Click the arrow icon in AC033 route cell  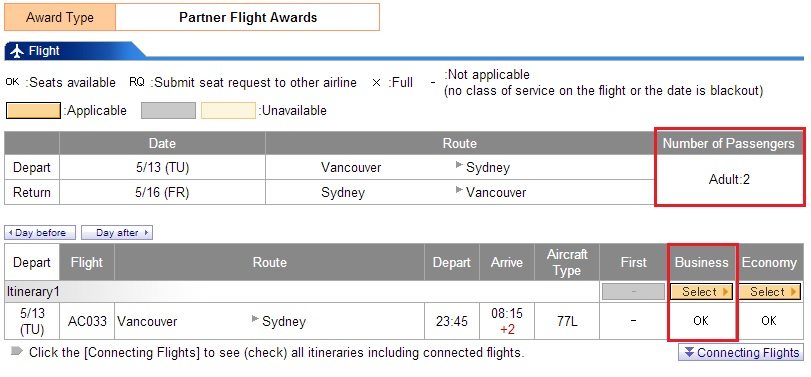click(255, 319)
